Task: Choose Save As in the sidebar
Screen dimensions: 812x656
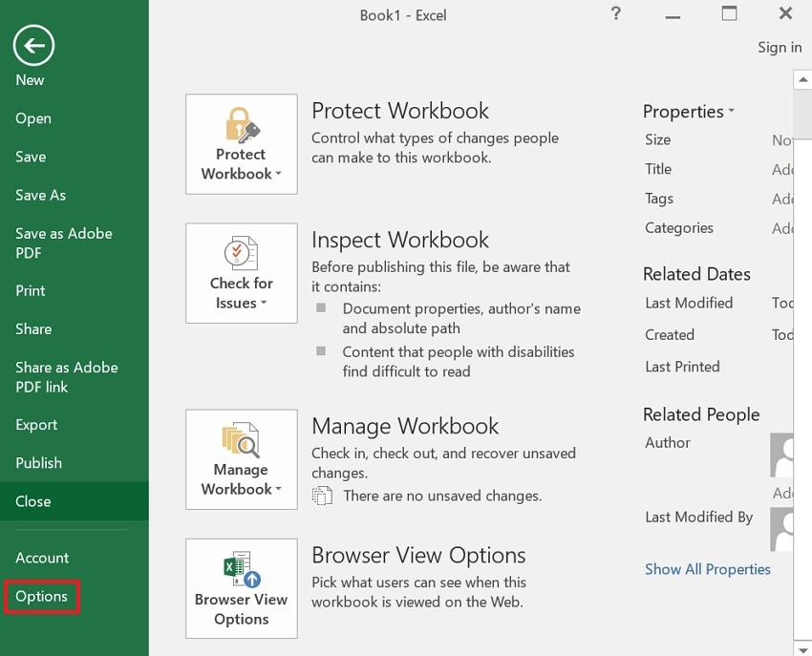Action: click(x=40, y=195)
